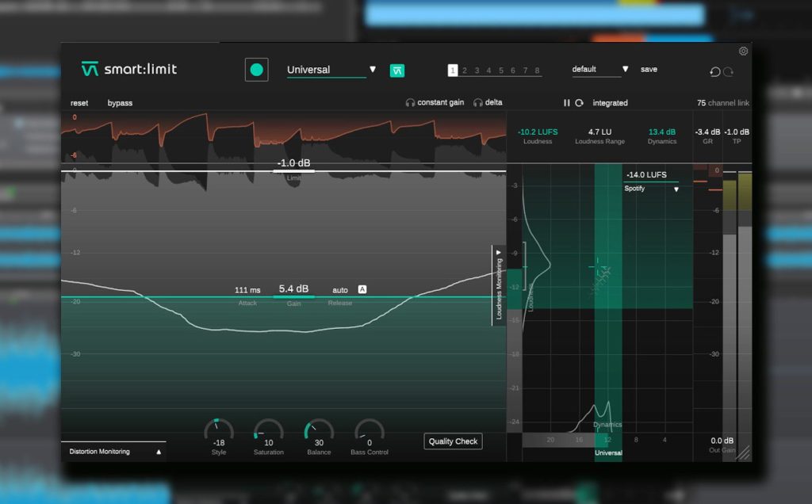
Task: Select state slot 4
Action: 488,71
